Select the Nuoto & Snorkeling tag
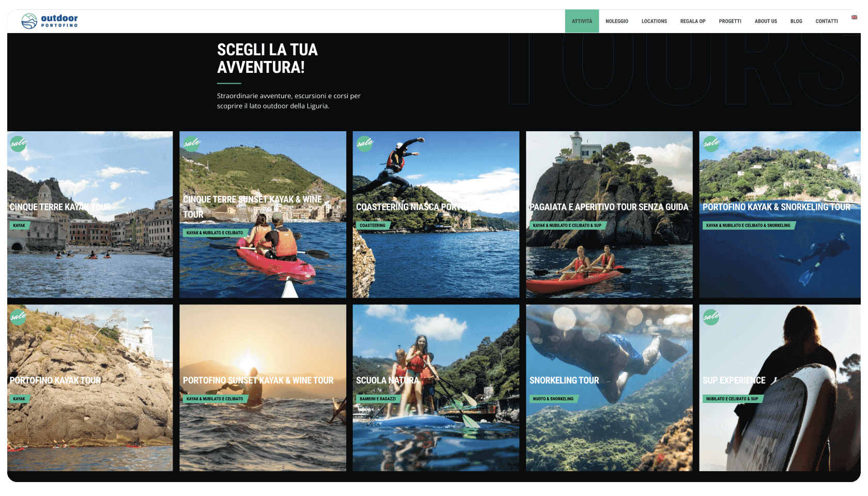This screenshot has width=868, height=496. [x=553, y=399]
